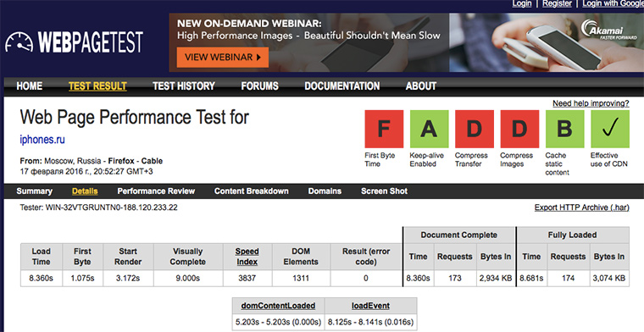This screenshot has width=644, height=332.
Task: Click the Visually Complete column header
Action: [188, 257]
